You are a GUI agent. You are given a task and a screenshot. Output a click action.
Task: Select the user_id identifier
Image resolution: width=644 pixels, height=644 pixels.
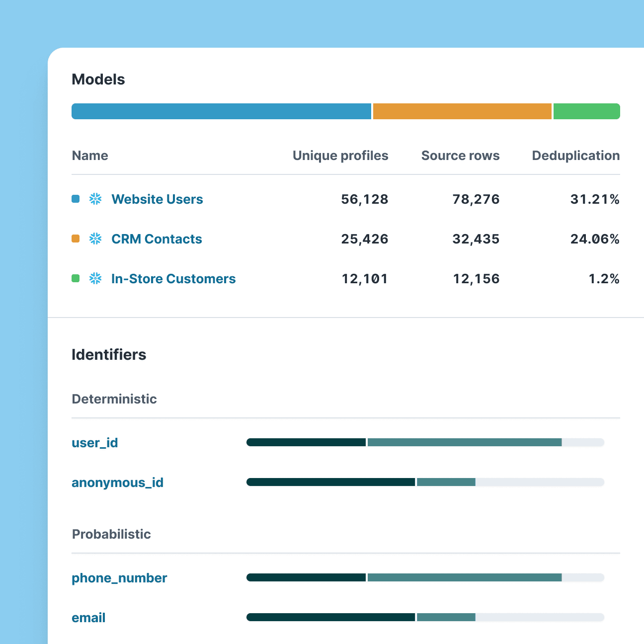click(95, 443)
